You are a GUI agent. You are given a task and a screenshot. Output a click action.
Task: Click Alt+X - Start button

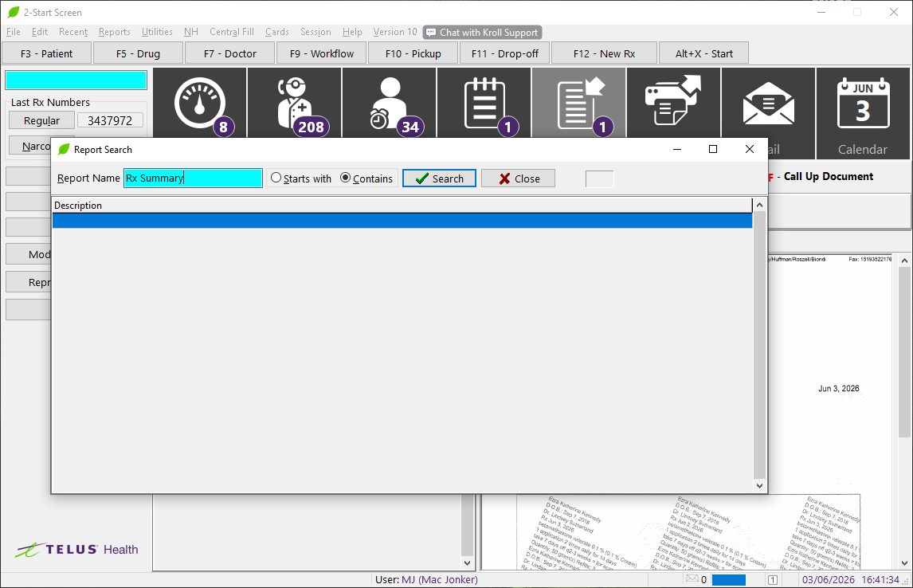point(704,53)
